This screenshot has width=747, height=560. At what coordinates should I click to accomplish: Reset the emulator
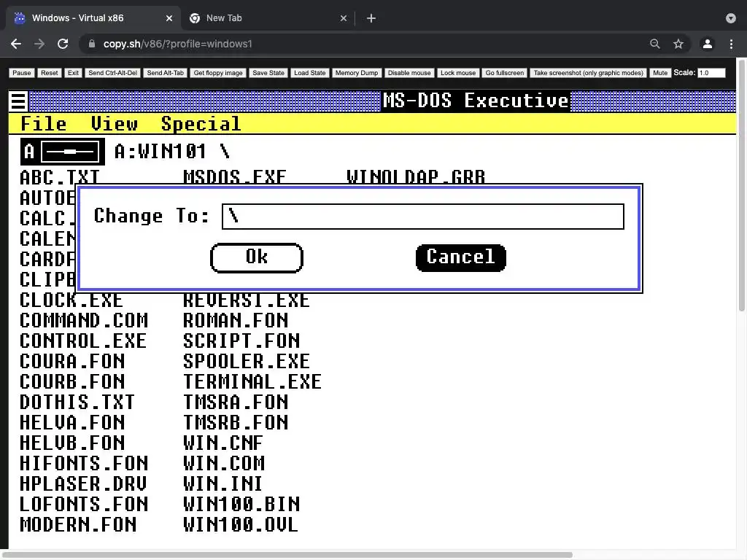[49, 73]
